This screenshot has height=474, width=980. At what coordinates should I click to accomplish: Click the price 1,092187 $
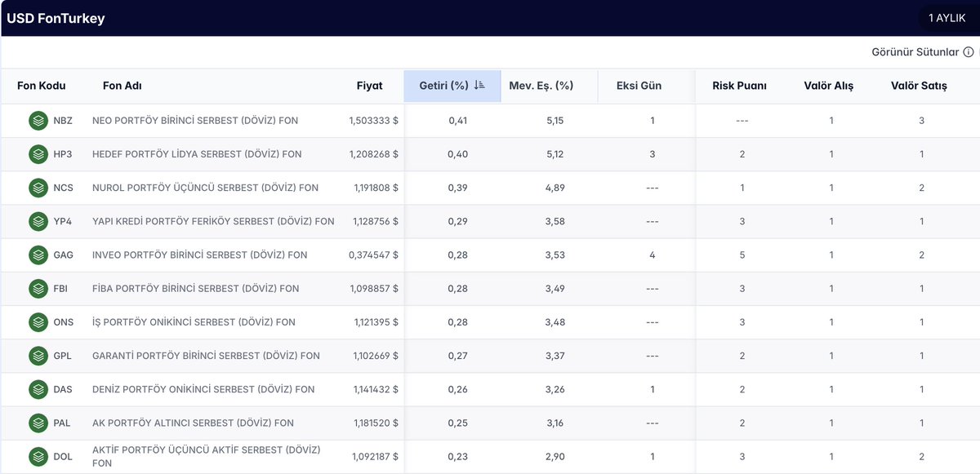[x=376, y=457]
